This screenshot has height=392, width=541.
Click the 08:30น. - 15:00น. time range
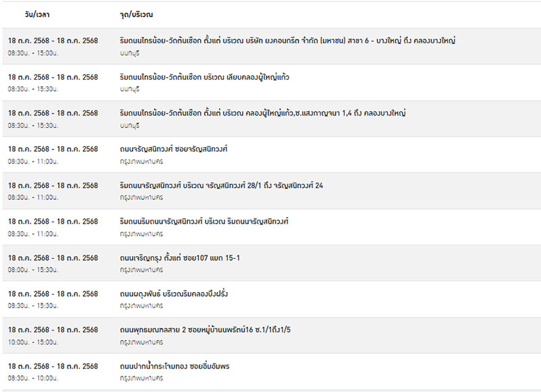33,52
